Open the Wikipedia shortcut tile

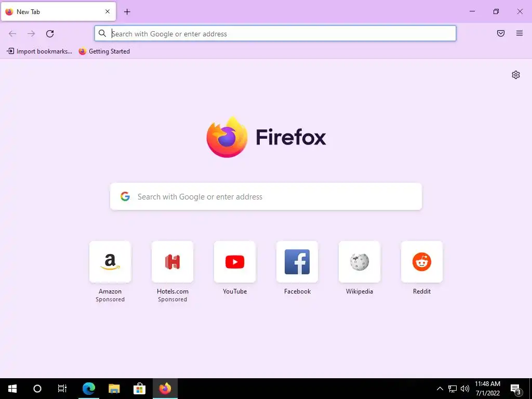pyautogui.click(x=360, y=262)
